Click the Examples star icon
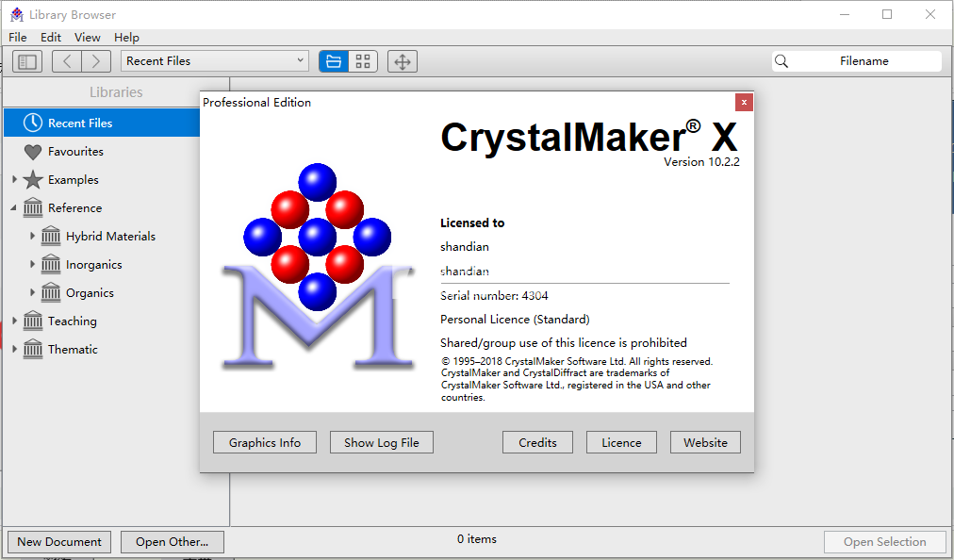954x560 pixels. tap(33, 179)
